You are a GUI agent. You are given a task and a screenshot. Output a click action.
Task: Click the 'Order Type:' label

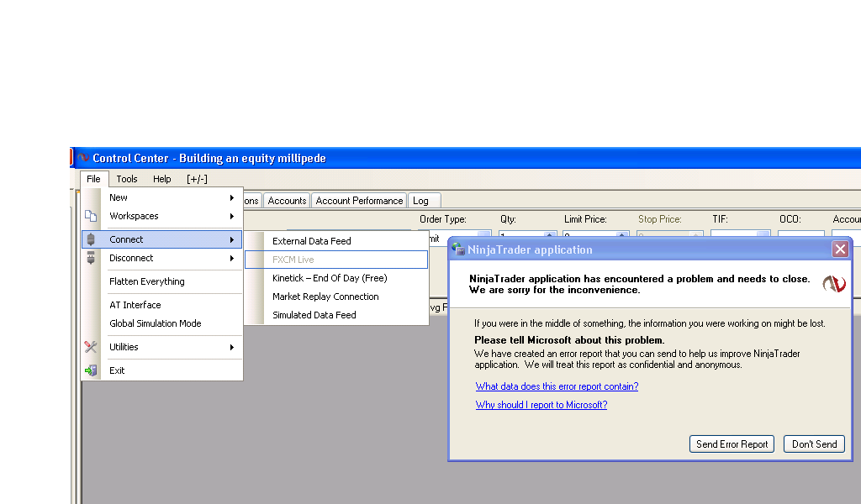(x=442, y=219)
